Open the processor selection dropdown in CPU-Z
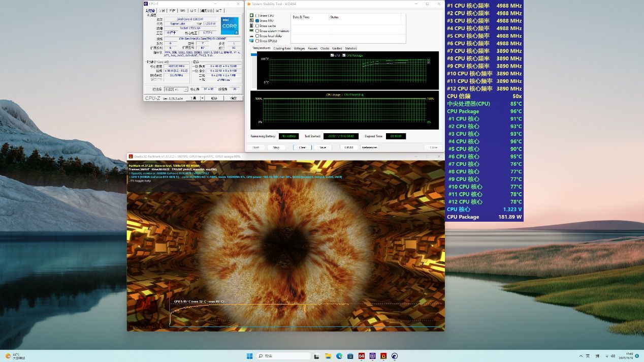 [x=175, y=89]
